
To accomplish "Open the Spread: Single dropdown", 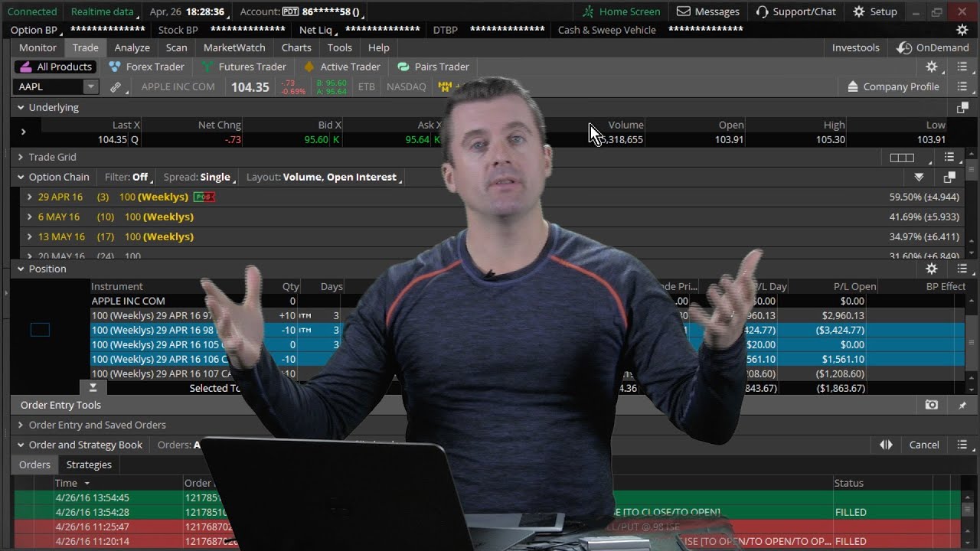I will (x=198, y=177).
